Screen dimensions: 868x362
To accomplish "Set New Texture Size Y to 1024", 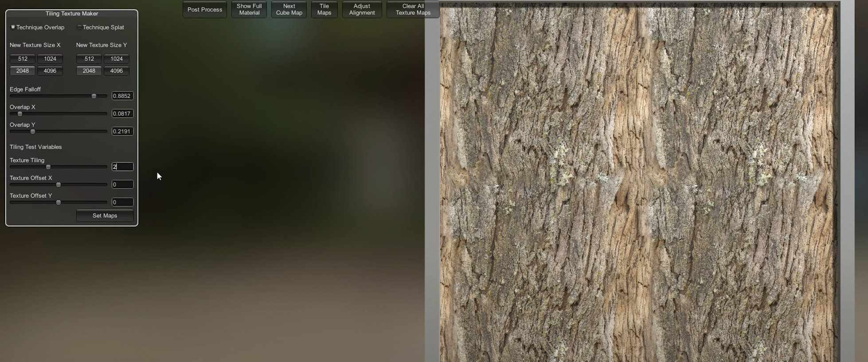I will pyautogui.click(x=117, y=58).
